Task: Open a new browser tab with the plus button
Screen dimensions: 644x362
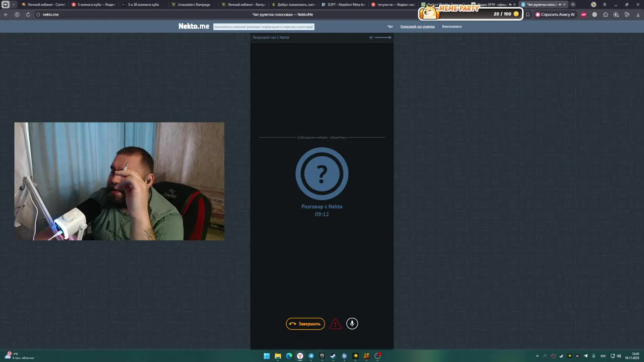Action: pyautogui.click(x=573, y=5)
